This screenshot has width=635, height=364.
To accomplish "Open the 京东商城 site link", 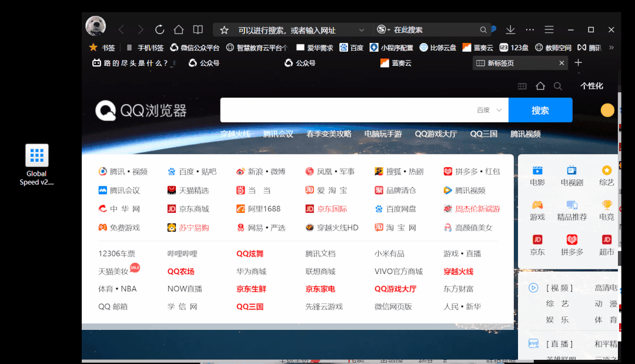I will 188,209.
